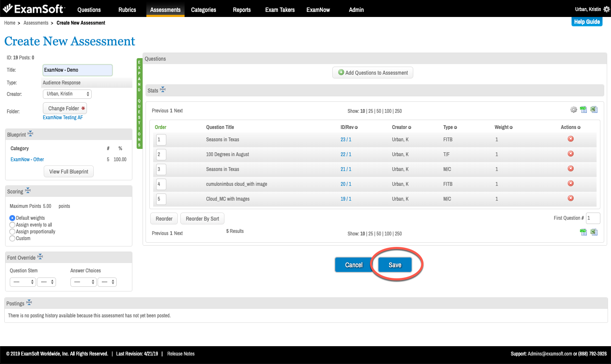
Task: Collapse the Stats section
Action: click(x=163, y=90)
